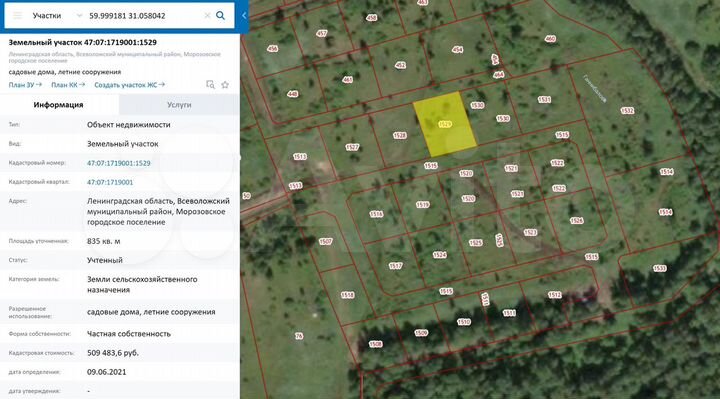Click the type value Объект недвижимости

click(129, 124)
